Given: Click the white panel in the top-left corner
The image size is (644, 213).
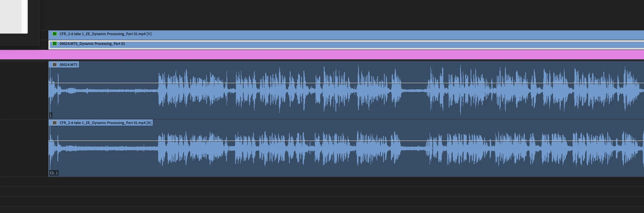Looking at the screenshot, I should click(x=14, y=16).
